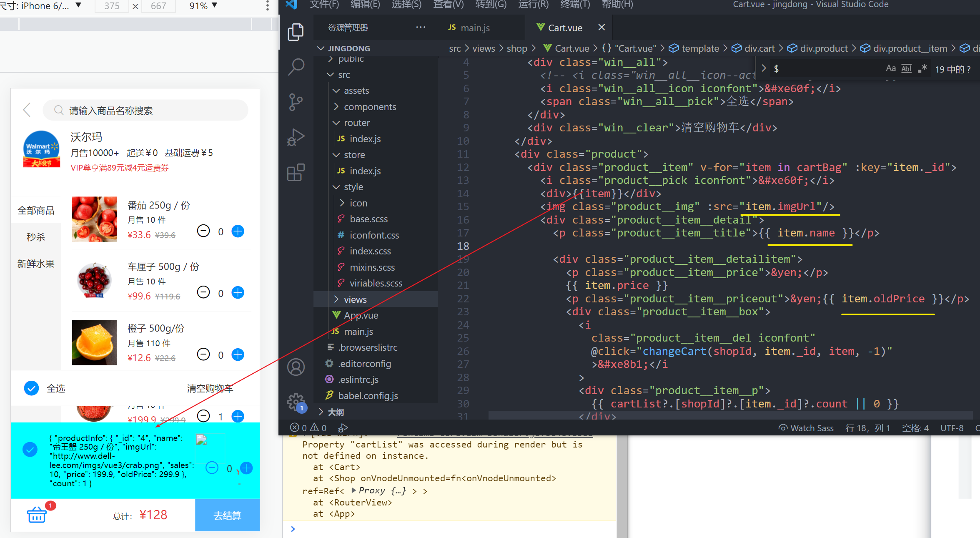Click the explorer panel more actions ellipsis
This screenshot has height=538, width=980.
click(x=421, y=28)
